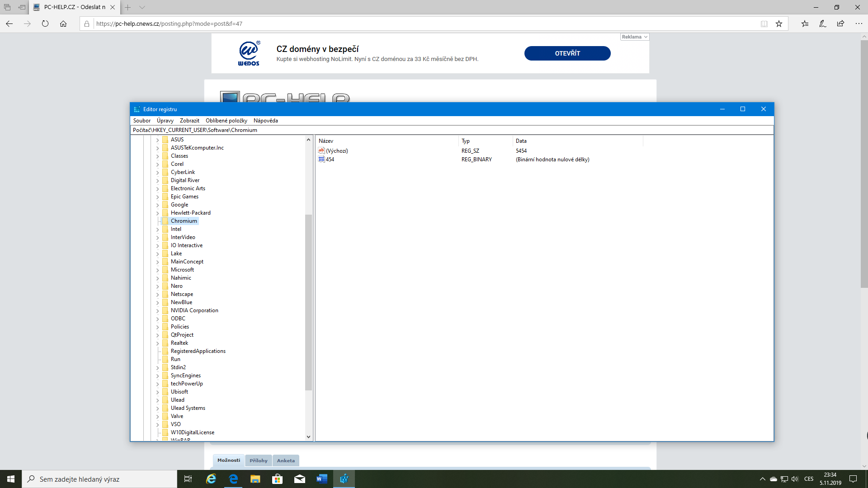Open the Mail app from taskbar
The width and height of the screenshot is (868, 488).
coord(300,479)
